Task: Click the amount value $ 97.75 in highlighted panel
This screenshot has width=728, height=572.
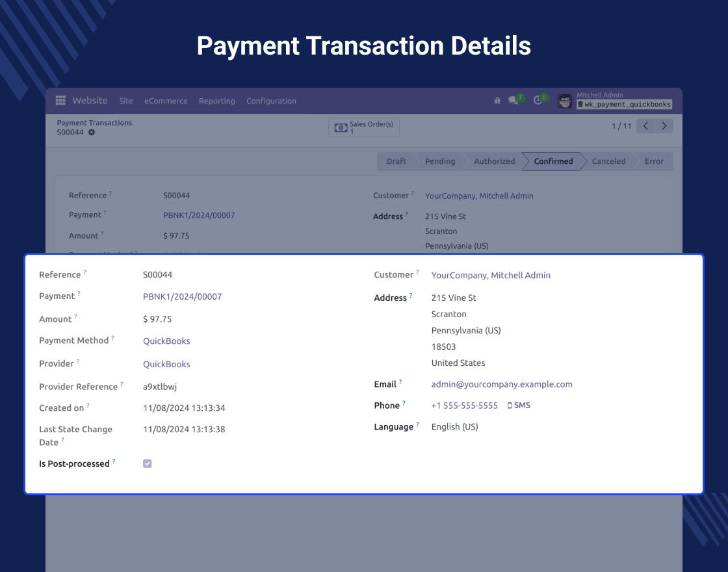Action: pos(157,319)
